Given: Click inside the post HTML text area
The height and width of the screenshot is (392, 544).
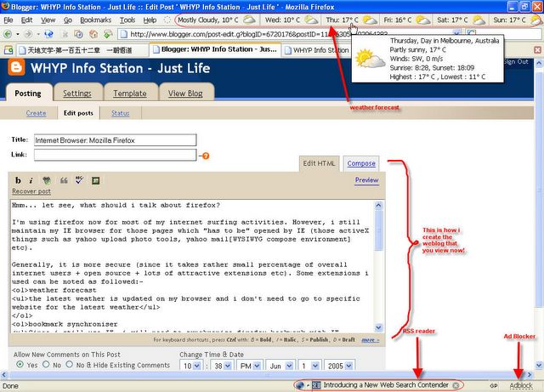Looking at the screenshot, I should click(193, 266).
